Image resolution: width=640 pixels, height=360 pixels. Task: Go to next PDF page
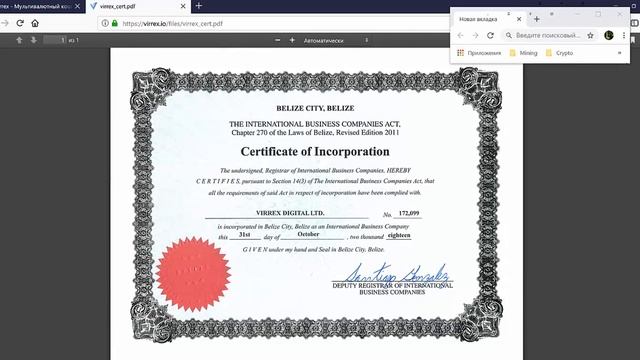tap(33, 40)
